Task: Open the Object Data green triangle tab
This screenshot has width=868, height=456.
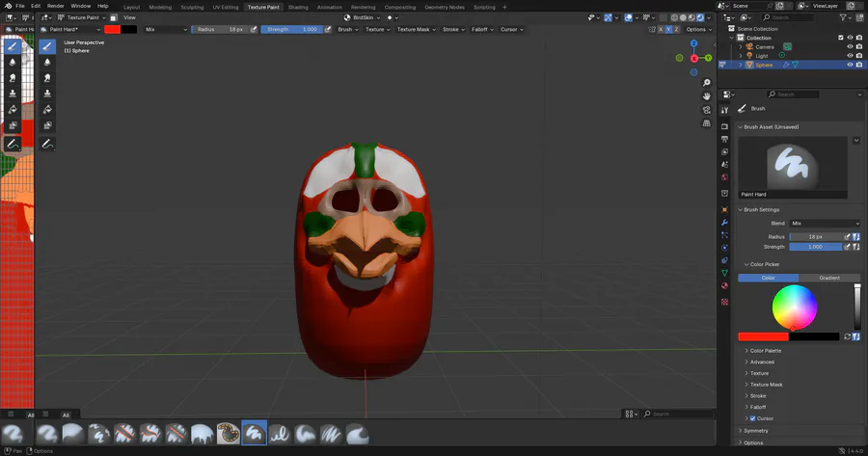Action: [724, 273]
